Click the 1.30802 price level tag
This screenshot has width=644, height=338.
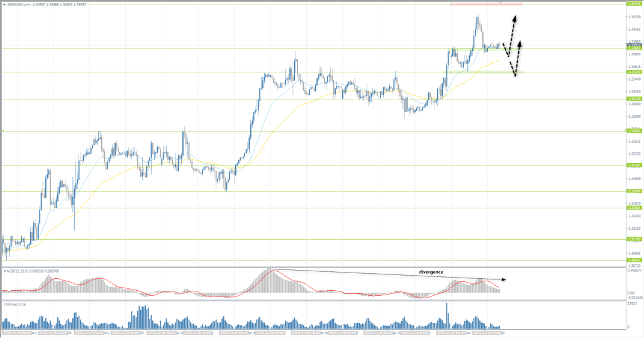coord(633,260)
